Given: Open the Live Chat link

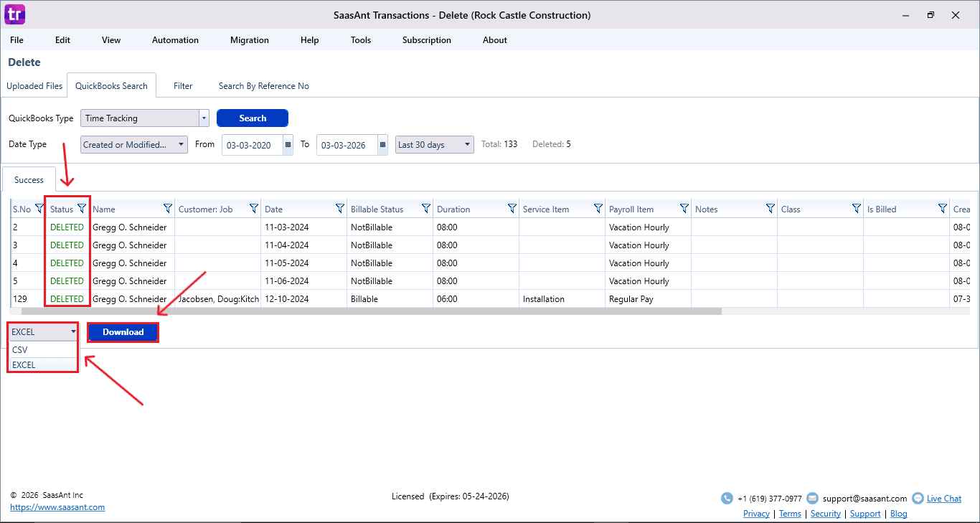Looking at the screenshot, I should pos(944,499).
